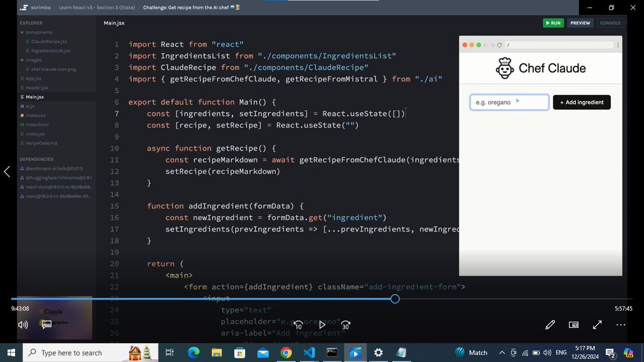Skip forward 30 seconds

(x=345, y=324)
